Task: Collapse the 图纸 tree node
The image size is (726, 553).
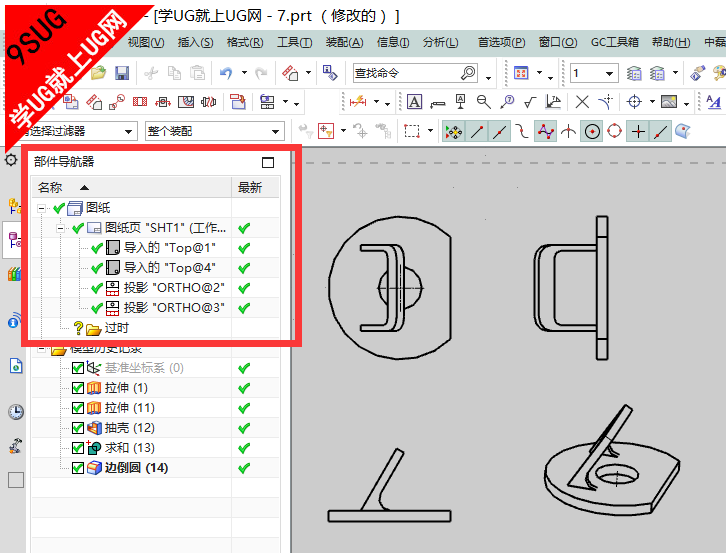Action: coord(41,208)
